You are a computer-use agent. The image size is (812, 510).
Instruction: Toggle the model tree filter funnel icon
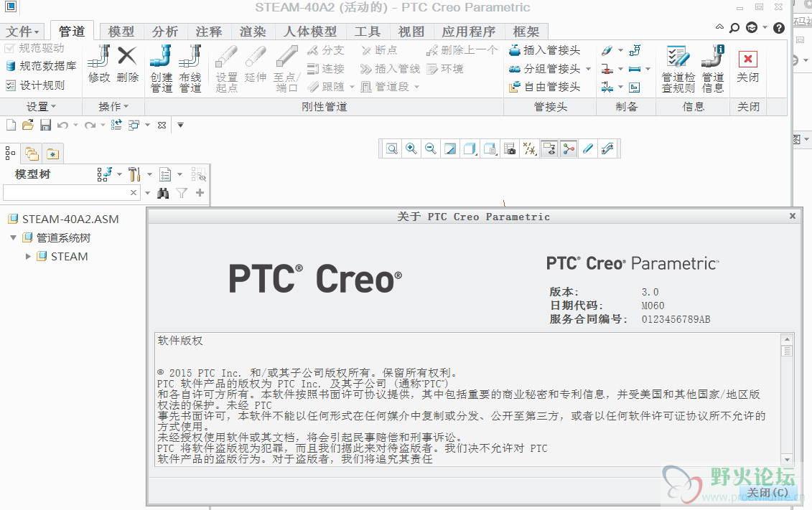tap(182, 193)
